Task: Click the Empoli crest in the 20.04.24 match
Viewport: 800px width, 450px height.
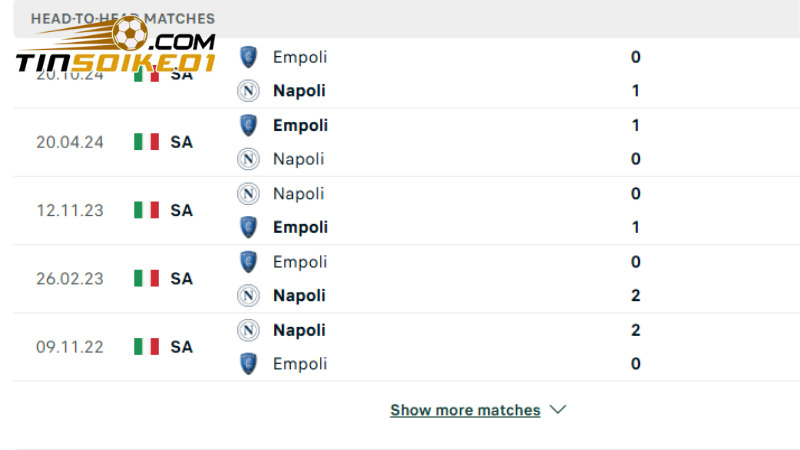Action: [x=248, y=125]
